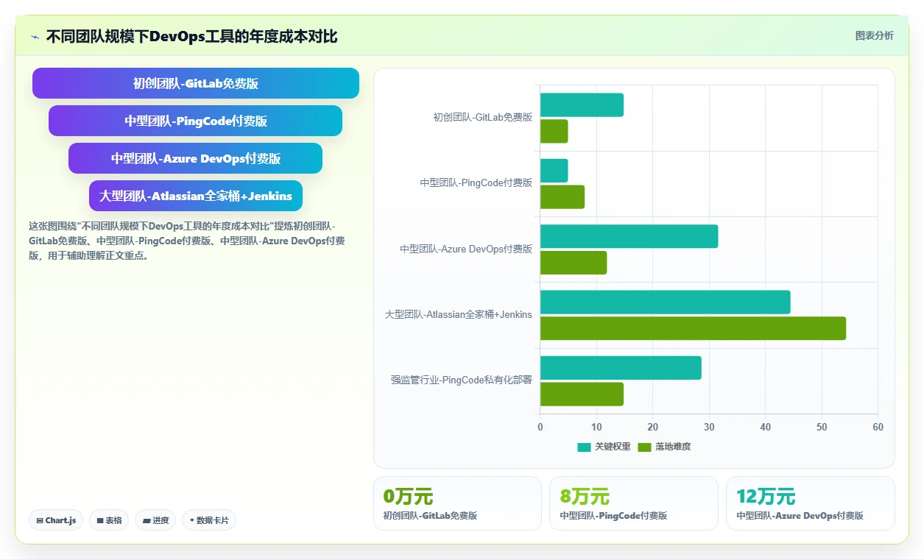Screen dimensions: 924x560
Task: Click teal 关键权重 bar for 中型团队-PingCode付费版
Action: (x=554, y=171)
